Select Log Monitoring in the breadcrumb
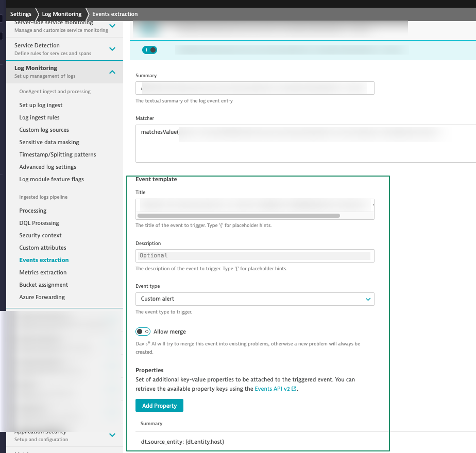This screenshot has width=476, height=453. (61, 14)
